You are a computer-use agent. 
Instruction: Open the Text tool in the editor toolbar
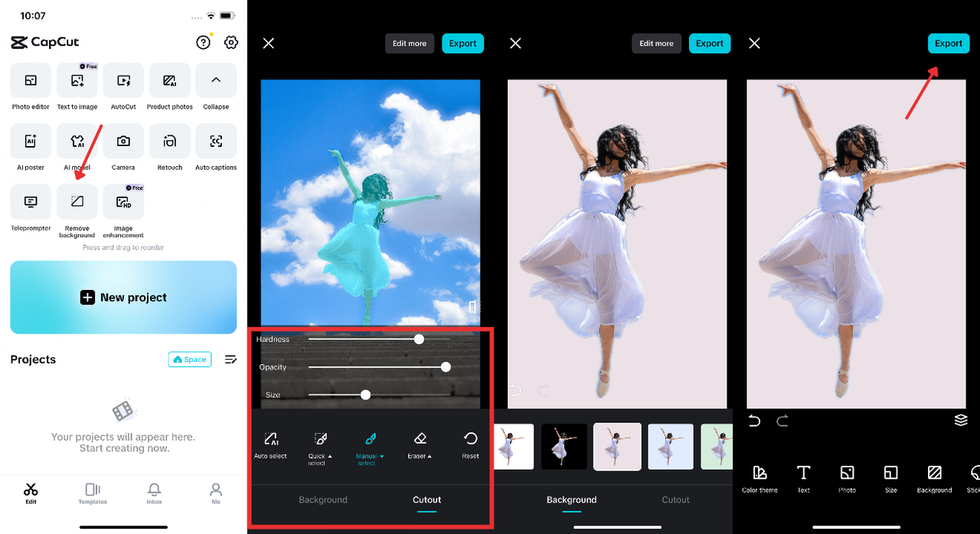[803, 478]
